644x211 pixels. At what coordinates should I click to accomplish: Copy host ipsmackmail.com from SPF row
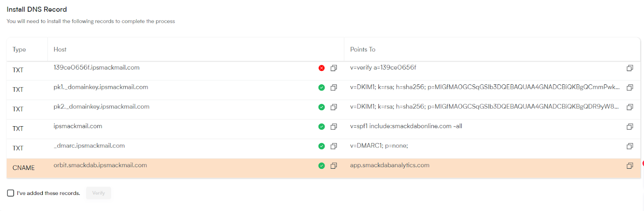point(334,127)
